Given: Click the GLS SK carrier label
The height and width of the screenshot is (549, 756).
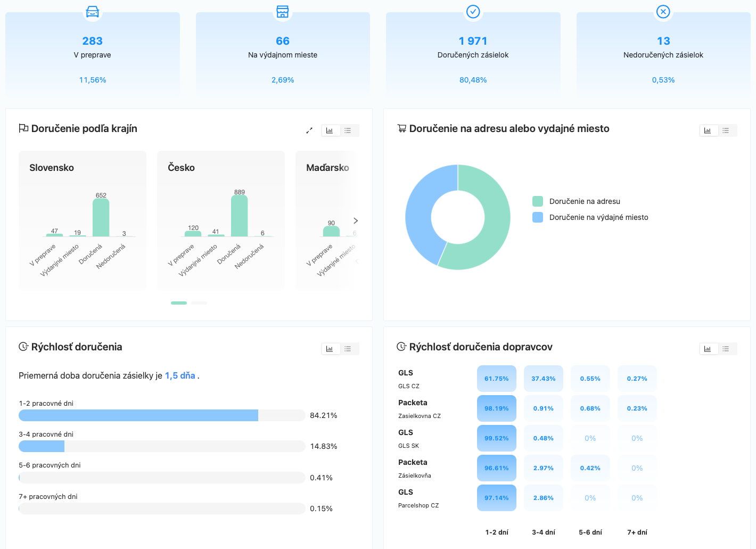Looking at the screenshot, I should (408, 446).
